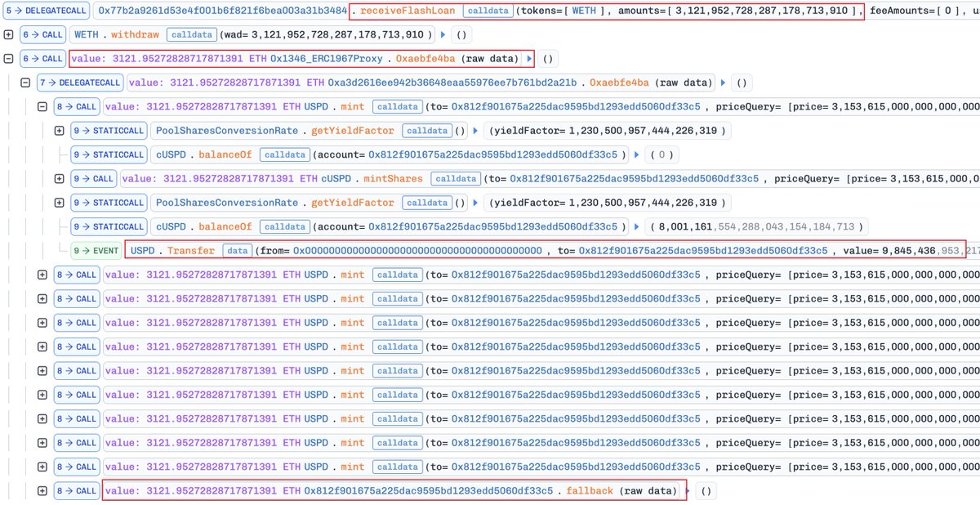Click the arrow after 0x1346_ERC1967Proxy raw data
The image size is (980, 505).
(528, 59)
